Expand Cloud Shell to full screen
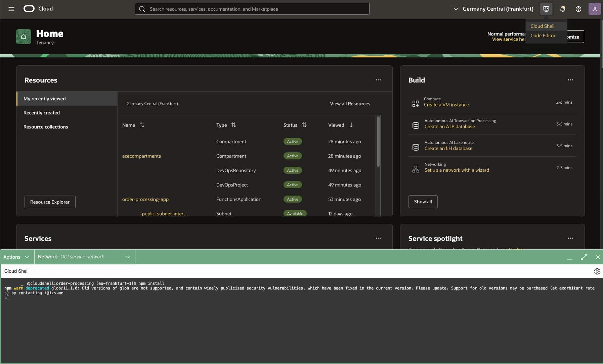The width and height of the screenshot is (603, 364). 584,257
